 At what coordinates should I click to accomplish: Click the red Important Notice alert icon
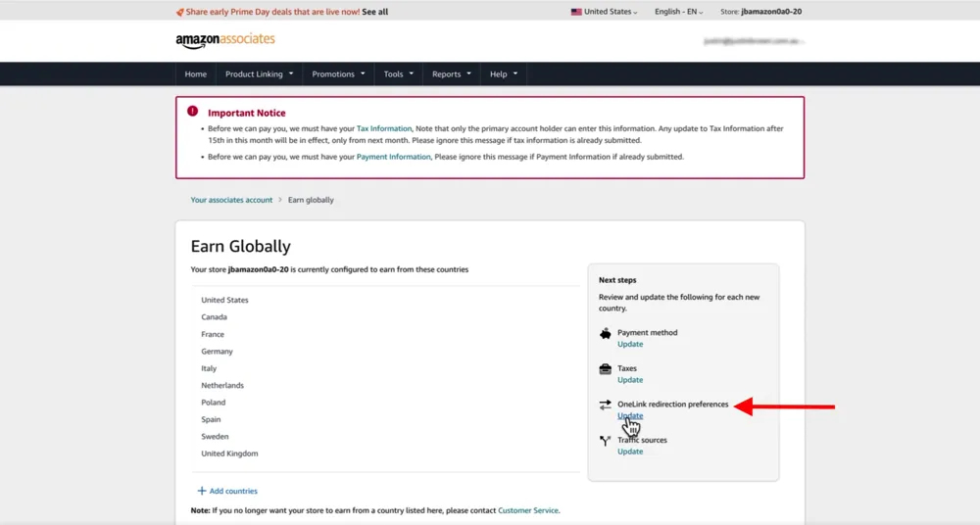(193, 113)
